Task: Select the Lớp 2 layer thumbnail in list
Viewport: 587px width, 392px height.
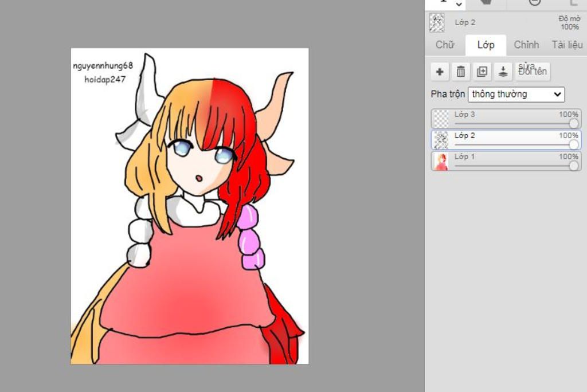Action: click(x=441, y=140)
